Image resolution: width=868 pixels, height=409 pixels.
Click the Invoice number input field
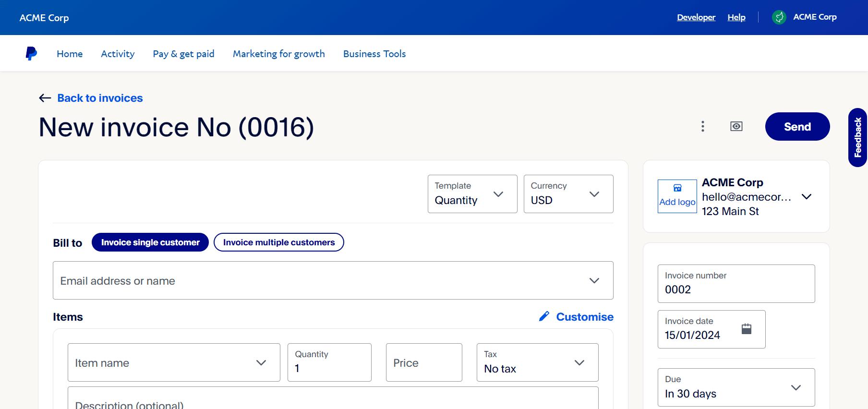tap(736, 284)
